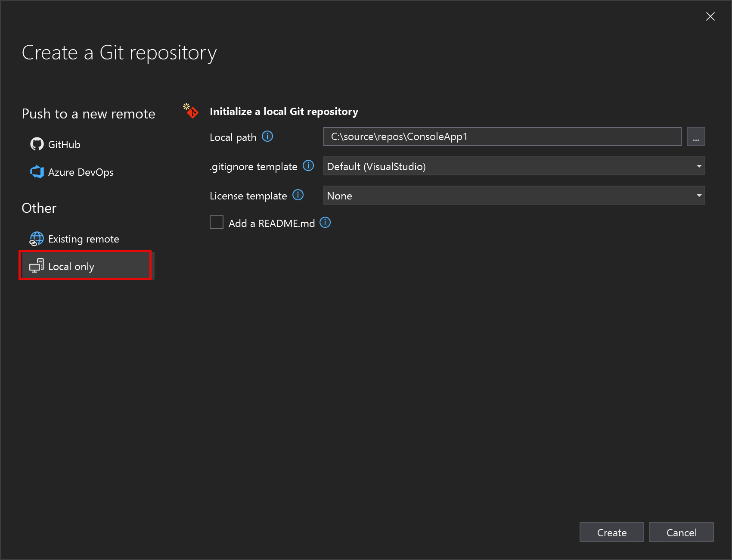Open the browse button for Local path
Viewport: 732px width, 560px height.
(x=696, y=137)
